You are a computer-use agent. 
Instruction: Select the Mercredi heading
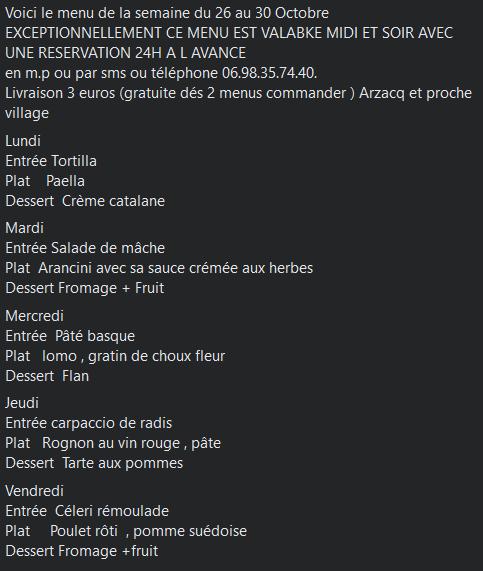[x=34, y=316]
